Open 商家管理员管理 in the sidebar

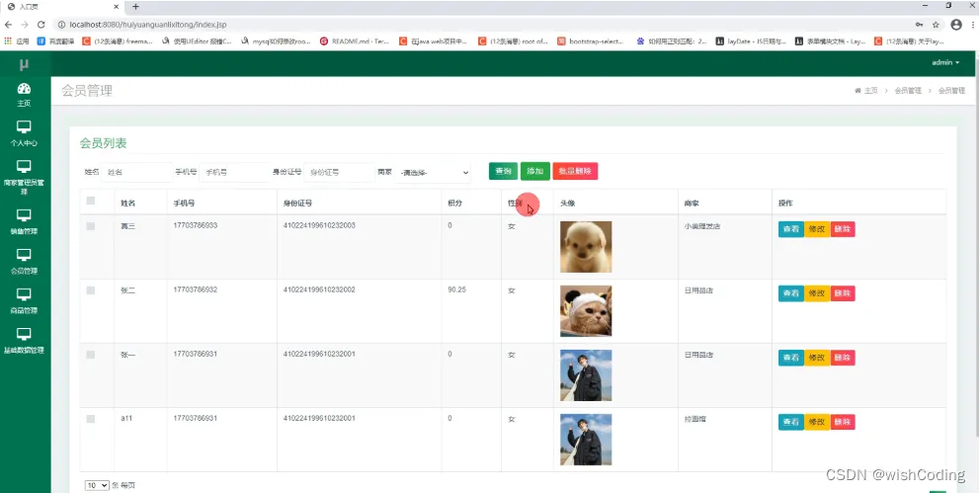tap(25, 178)
